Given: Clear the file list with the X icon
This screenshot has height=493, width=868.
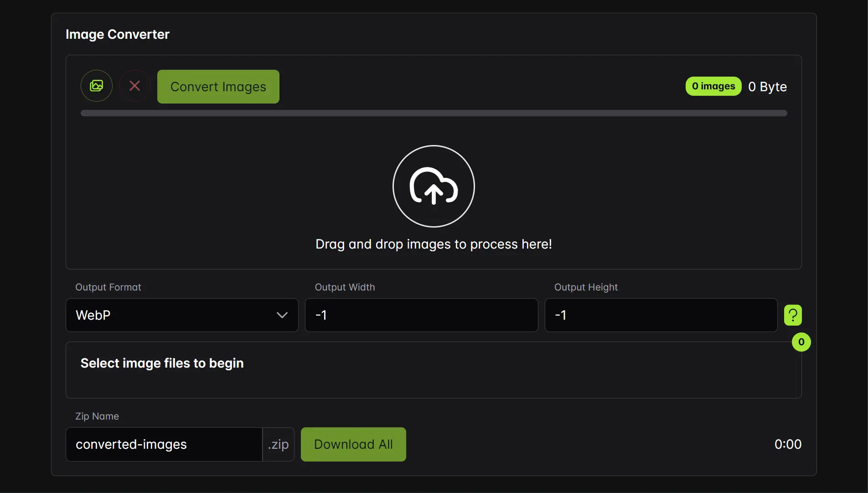Looking at the screenshot, I should point(134,86).
